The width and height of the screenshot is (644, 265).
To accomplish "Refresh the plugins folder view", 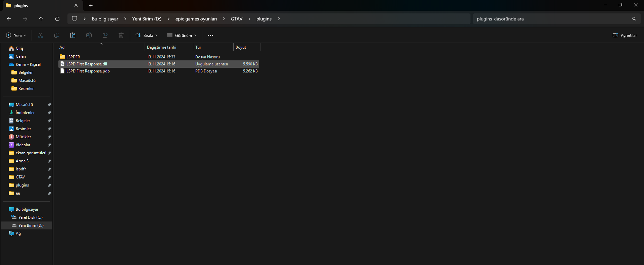I will pos(57,19).
